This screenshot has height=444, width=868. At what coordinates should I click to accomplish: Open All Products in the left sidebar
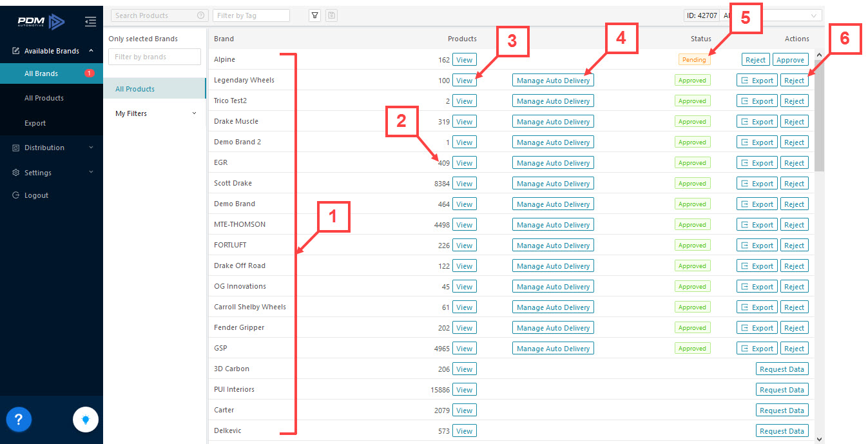pyautogui.click(x=52, y=98)
